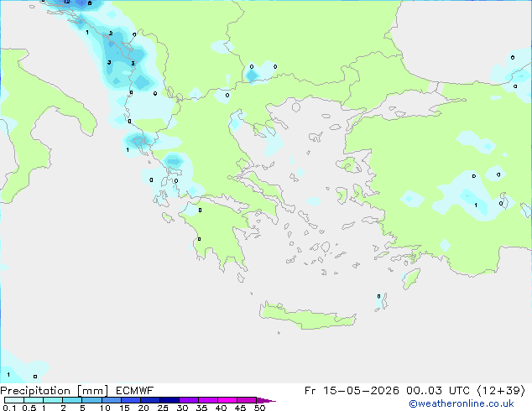Click the purple arrow tip above 50
Image resolution: width=532 pixels, height=411 pixels.
click(266, 400)
